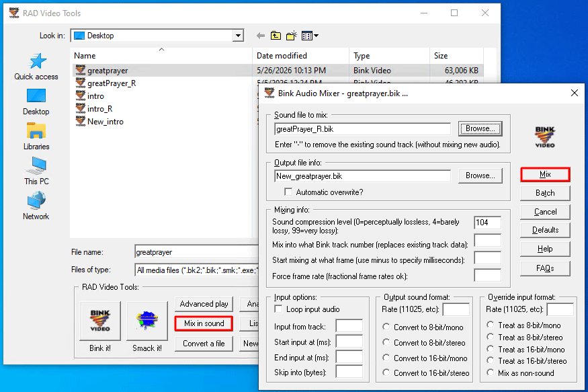Screen dimensions: 588x392
Task: Click RAD Video Tools title bar icon
Action: [14, 13]
